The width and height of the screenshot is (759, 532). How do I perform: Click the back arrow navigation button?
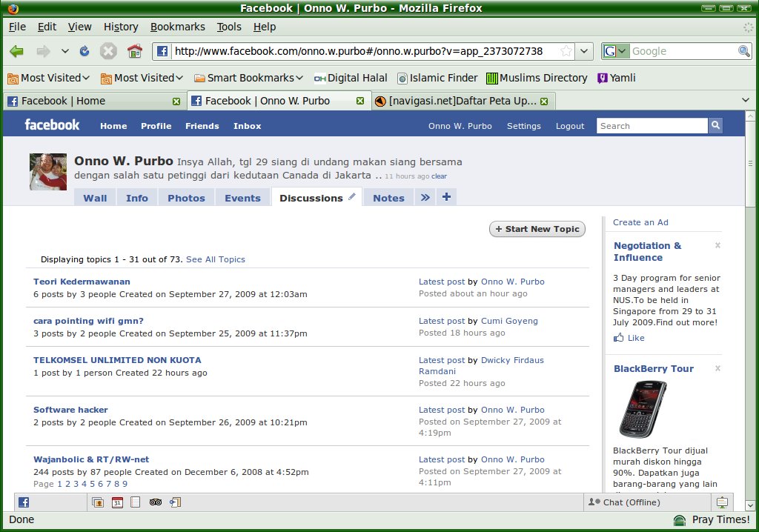pyautogui.click(x=18, y=51)
